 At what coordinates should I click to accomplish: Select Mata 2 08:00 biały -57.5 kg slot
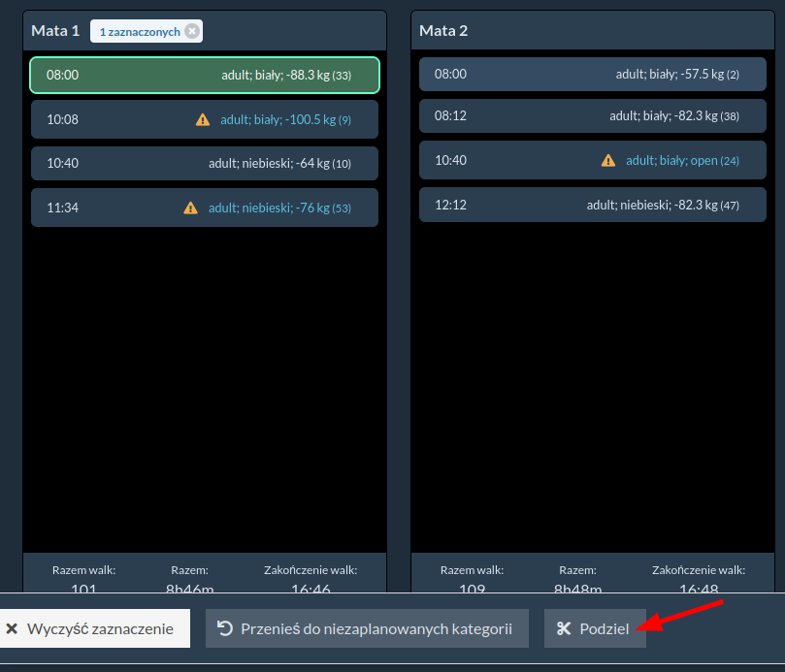tap(592, 74)
